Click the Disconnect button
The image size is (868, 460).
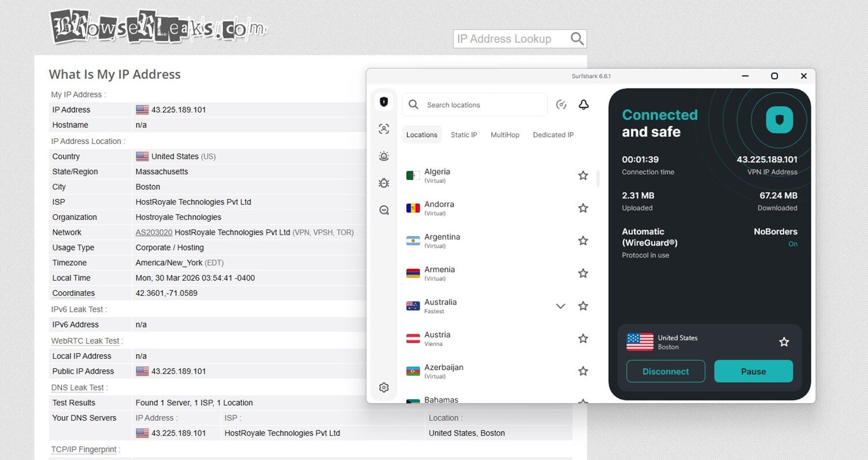point(665,371)
